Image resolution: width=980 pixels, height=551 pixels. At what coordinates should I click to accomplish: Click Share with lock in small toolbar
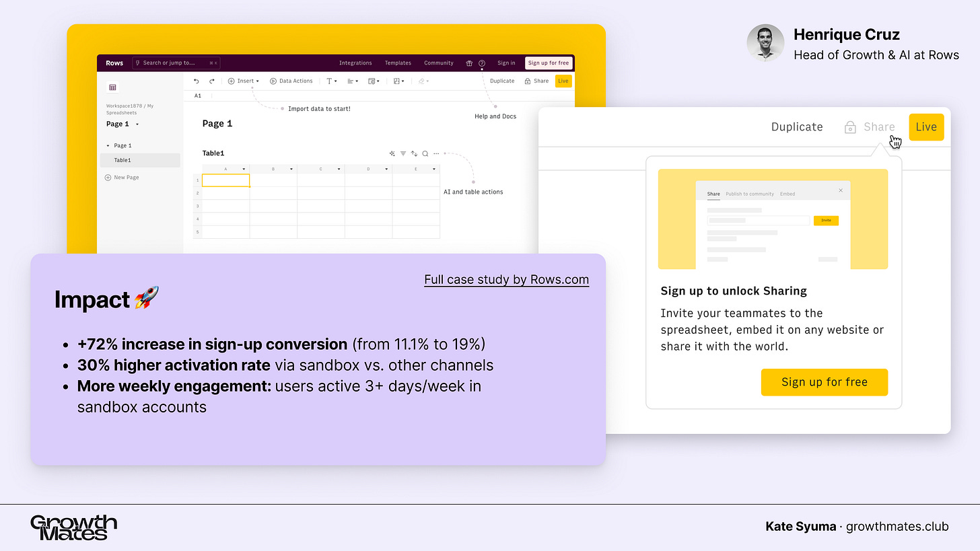[536, 81]
